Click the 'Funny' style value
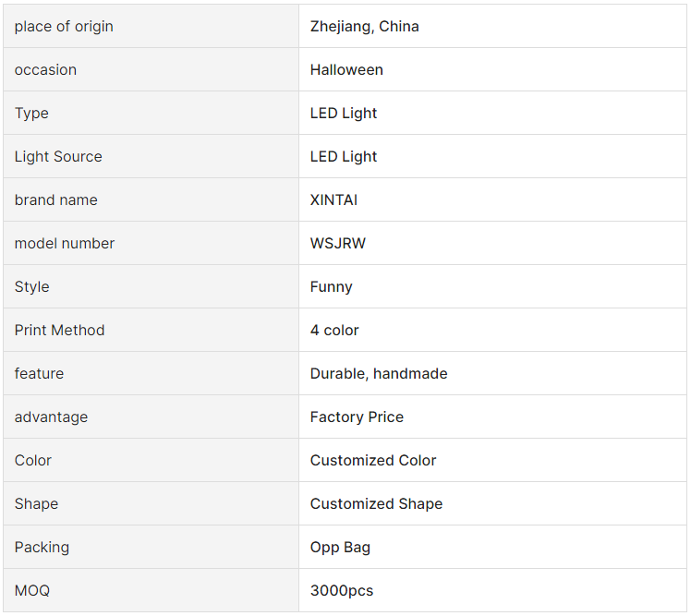Image resolution: width=691 pixels, height=616 pixels. 331,287
